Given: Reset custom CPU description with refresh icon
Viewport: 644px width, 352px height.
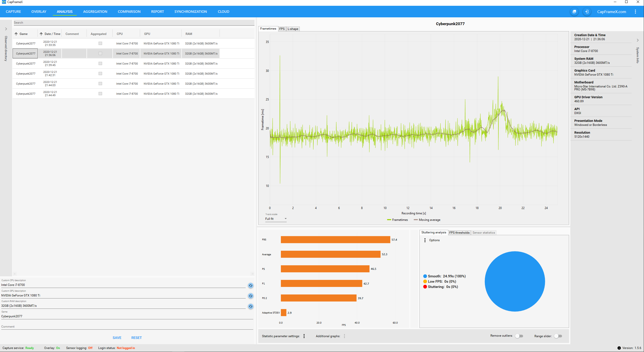Looking at the screenshot, I should pos(250,285).
